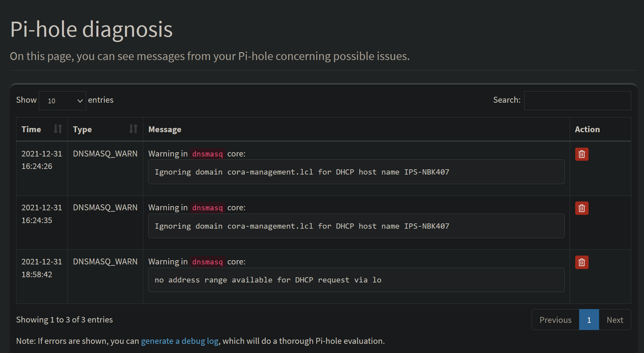644x353 pixels.
Task: Click dnsmasq code tag in 18:58:42 row
Action: (207, 262)
